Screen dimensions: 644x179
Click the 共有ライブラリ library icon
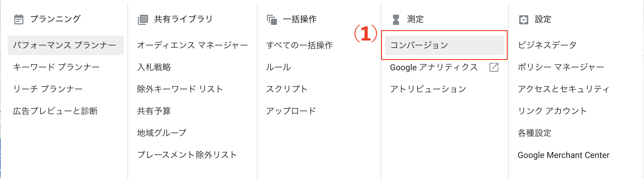click(143, 19)
